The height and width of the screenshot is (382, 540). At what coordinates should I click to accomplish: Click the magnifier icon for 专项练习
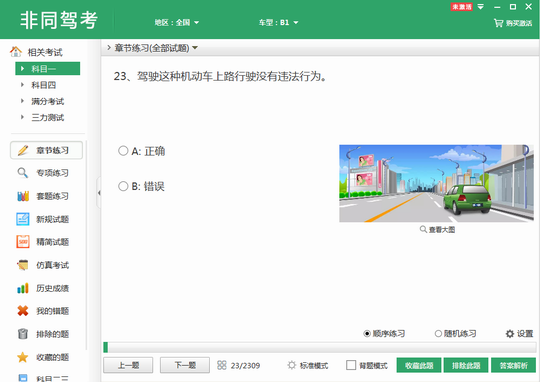(23, 173)
